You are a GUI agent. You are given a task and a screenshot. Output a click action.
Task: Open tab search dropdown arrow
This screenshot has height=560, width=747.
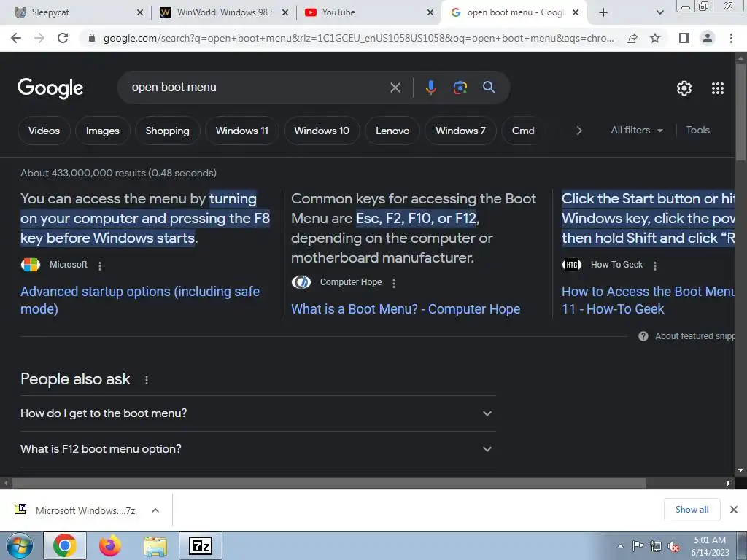659,12
